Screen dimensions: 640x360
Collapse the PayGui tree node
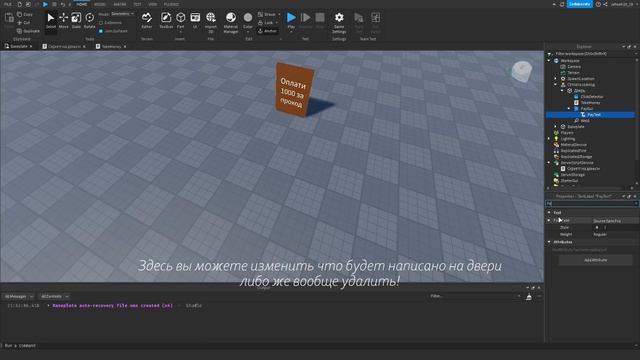569,109
